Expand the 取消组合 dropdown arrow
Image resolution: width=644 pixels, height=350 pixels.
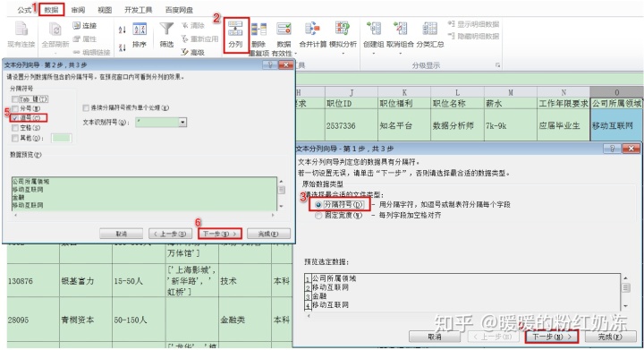point(400,54)
